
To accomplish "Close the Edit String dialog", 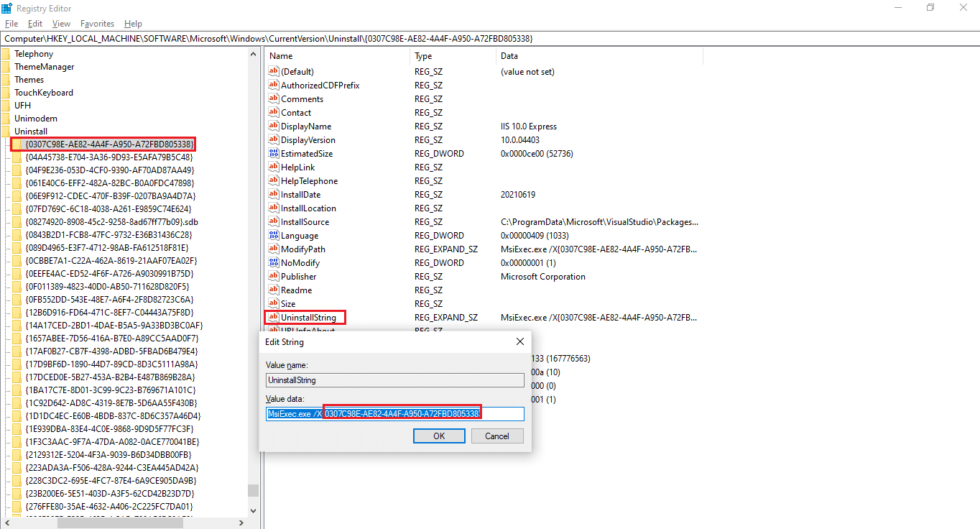I will coord(520,342).
